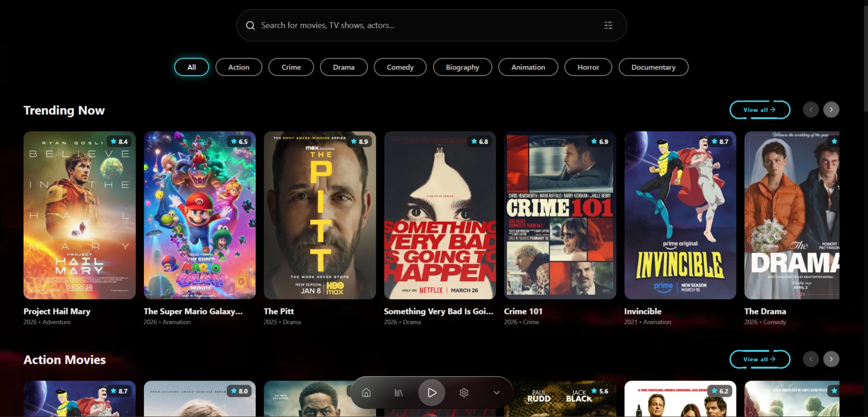Image resolution: width=868 pixels, height=417 pixels.
Task: Click '2026 • Adventure' text
Action: tap(47, 322)
